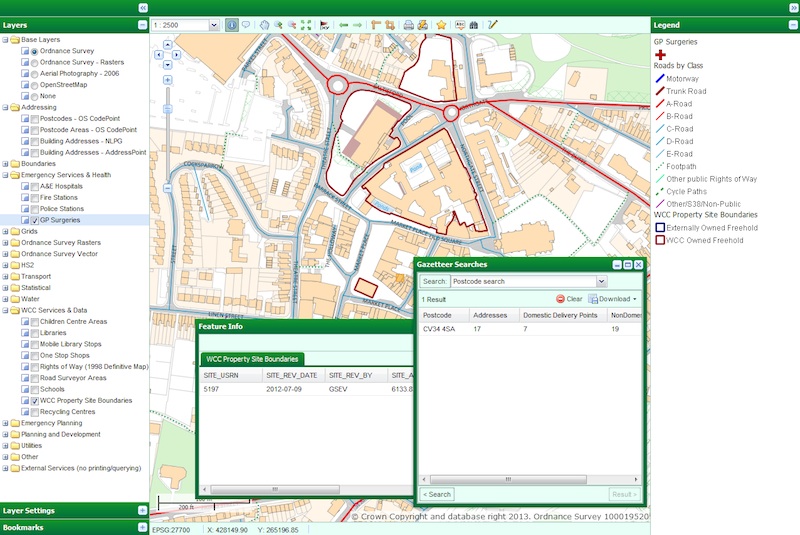
Task: Go to previous map view arrow
Action: [343, 25]
